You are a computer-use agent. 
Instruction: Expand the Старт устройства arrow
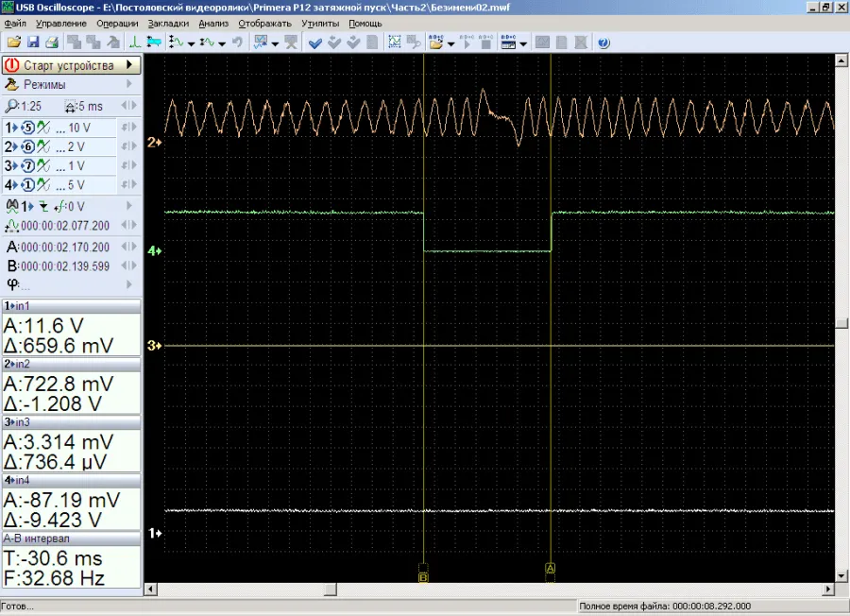coord(129,64)
